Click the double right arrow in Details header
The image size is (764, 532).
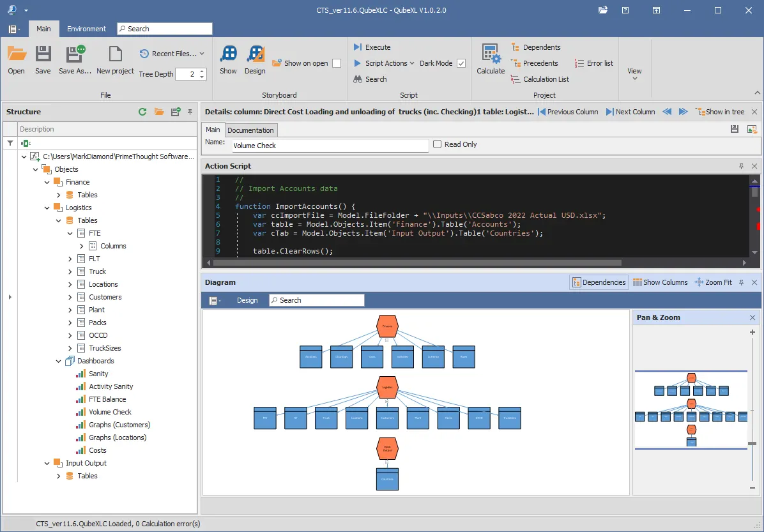[683, 112]
